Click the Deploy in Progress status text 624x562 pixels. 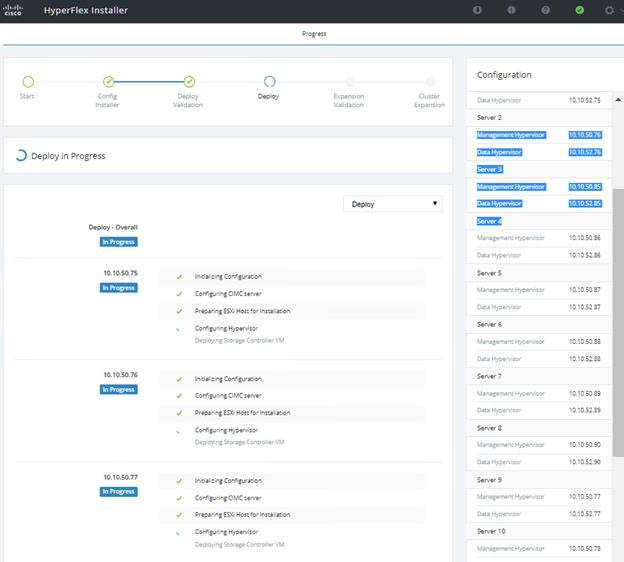[68, 156]
